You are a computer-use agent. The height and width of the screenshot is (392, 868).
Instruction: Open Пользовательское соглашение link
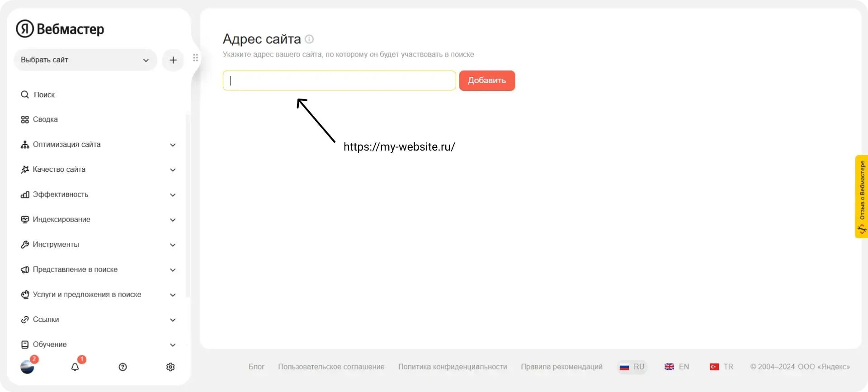(x=331, y=367)
